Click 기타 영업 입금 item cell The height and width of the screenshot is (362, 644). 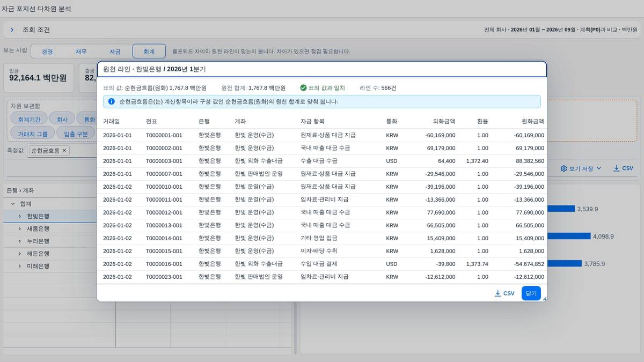pos(319,238)
